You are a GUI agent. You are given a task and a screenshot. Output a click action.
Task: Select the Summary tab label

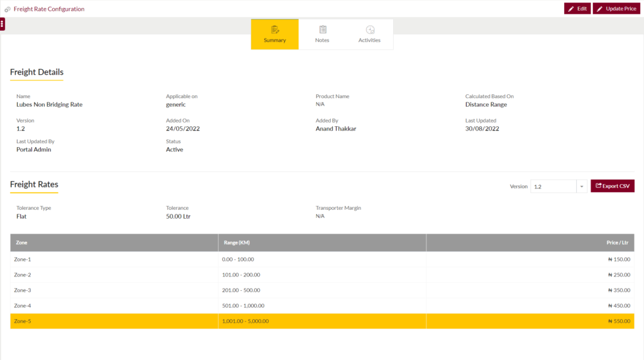pyautogui.click(x=275, y=40)
